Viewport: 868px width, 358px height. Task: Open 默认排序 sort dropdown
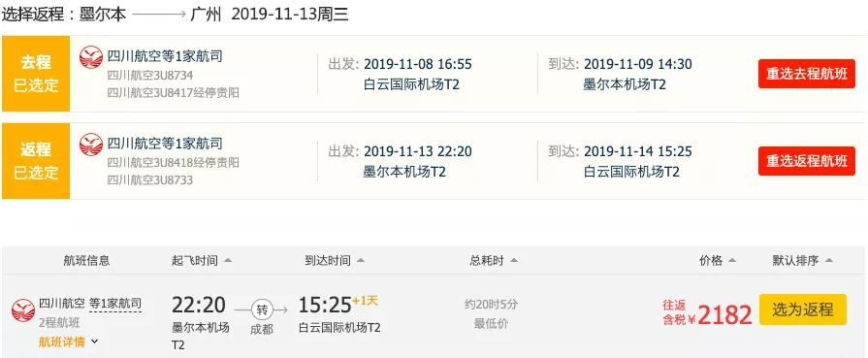pos(802,260)
